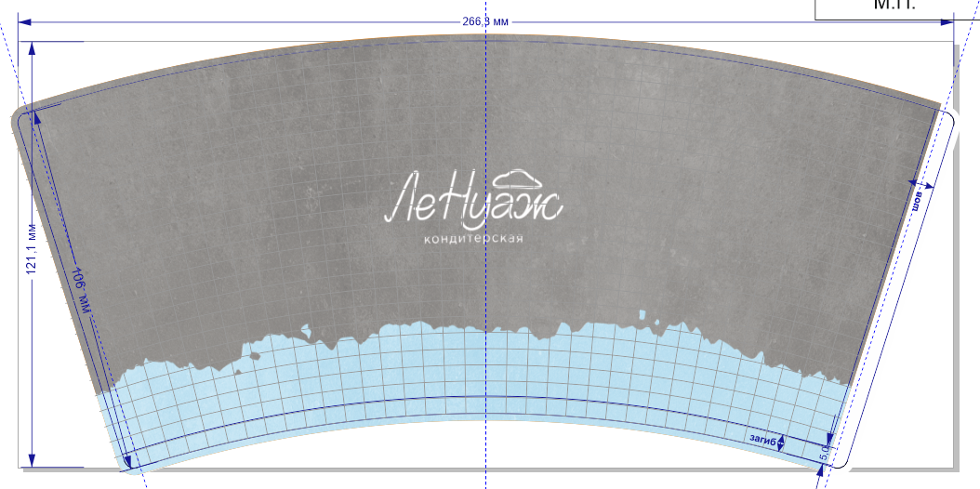980x489 pixels.
Task: Click the '5,0' dimension value
Action: pyautogui.click(x=824, y=452)
